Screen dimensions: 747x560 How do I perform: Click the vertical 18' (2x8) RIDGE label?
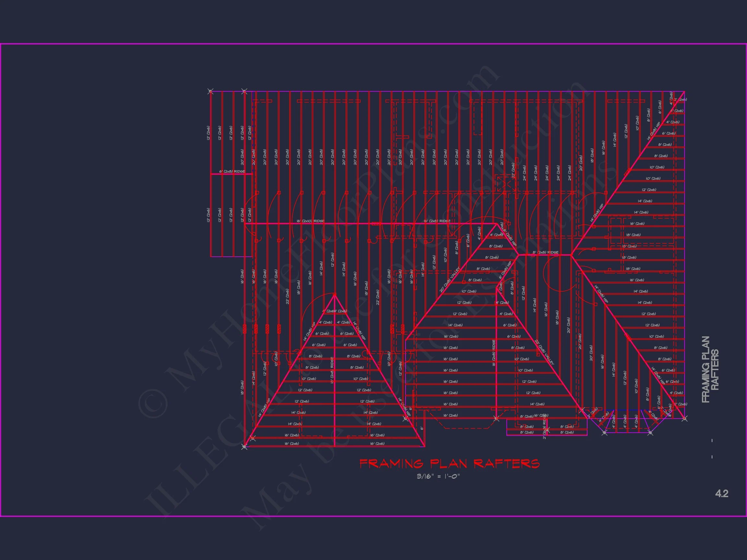point(332,370)
